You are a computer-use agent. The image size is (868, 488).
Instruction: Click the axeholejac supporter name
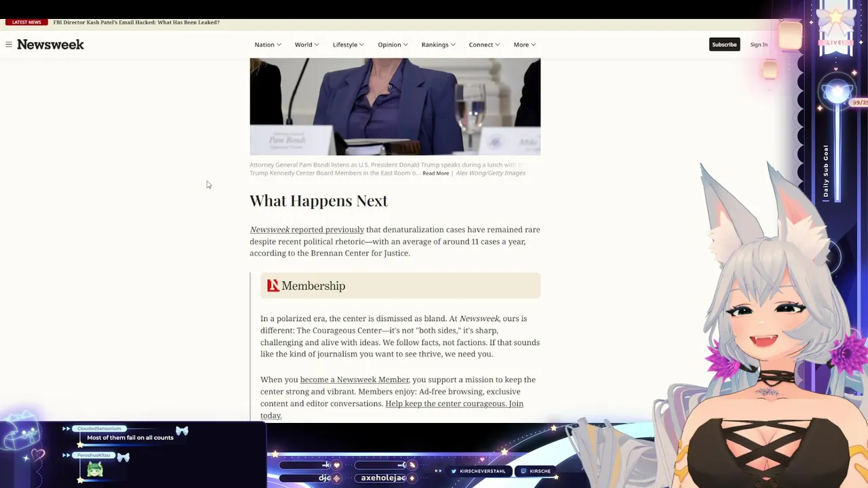(383, 478)
